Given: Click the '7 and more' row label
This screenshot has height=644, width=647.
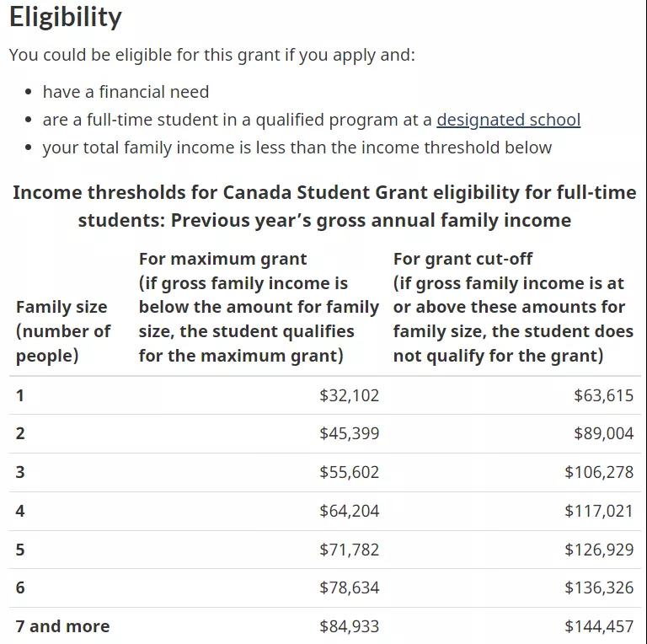Looking at the screenshot, I should coord(62,626).
